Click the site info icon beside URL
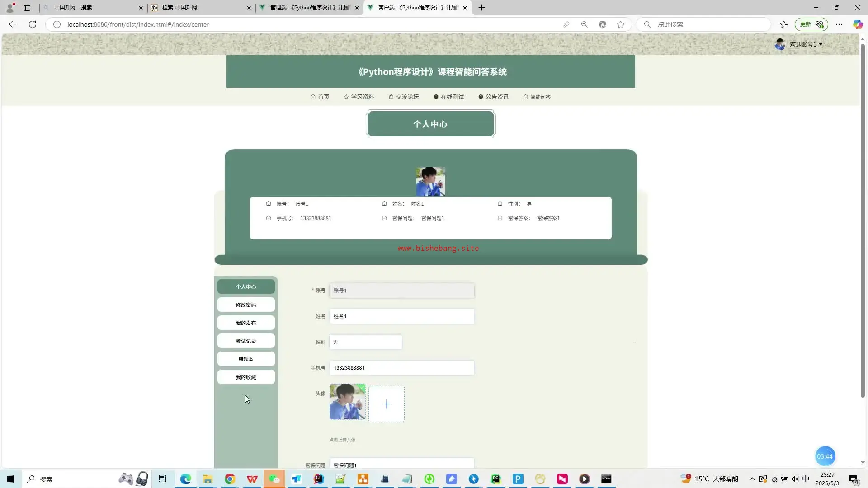Image resolution: width=868 pixels, height=488 pixels. [57, 24]
